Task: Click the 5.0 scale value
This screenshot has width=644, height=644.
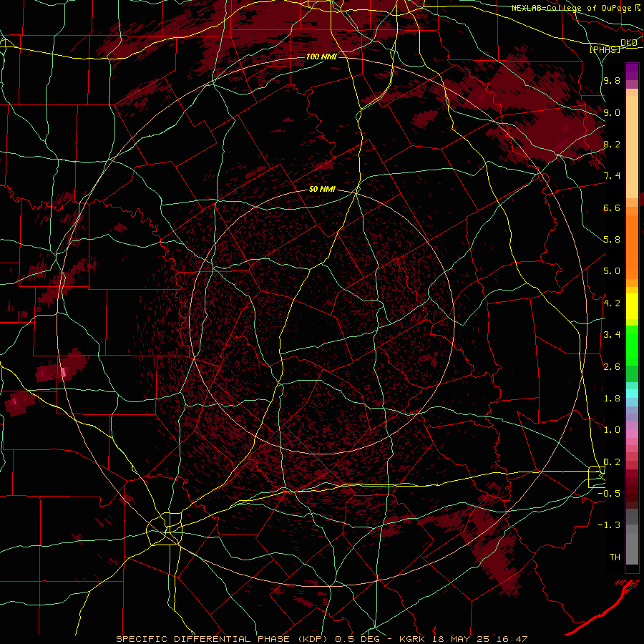Action: [612, 271]
